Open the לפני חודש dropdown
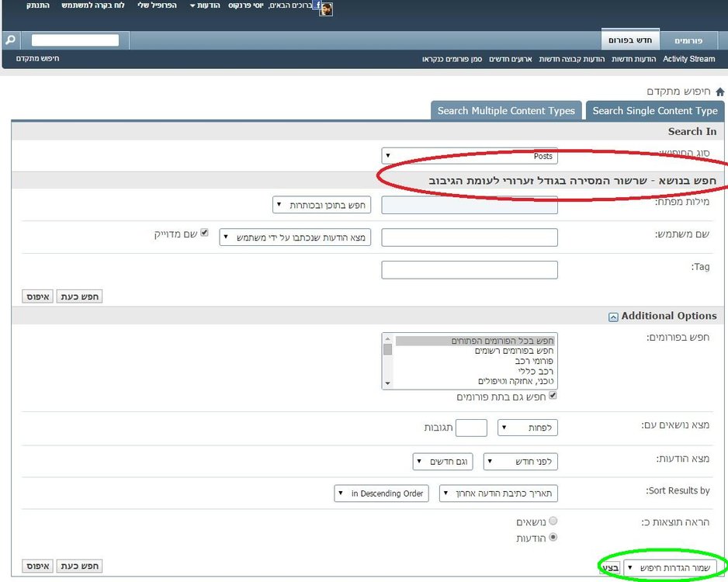728x582 pixels. [521, 461]
